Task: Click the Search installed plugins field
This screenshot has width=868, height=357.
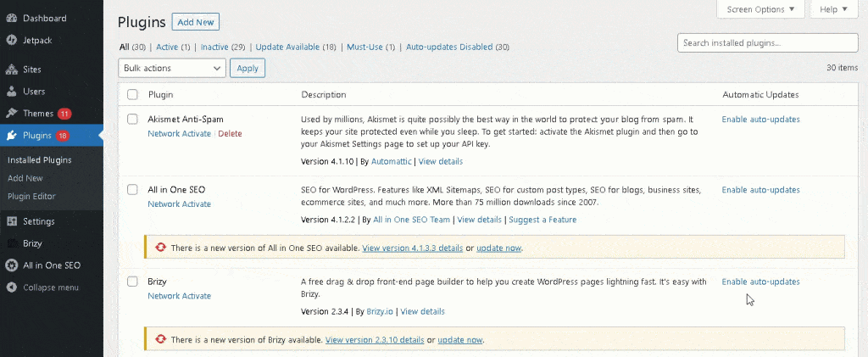Action: 768,42
